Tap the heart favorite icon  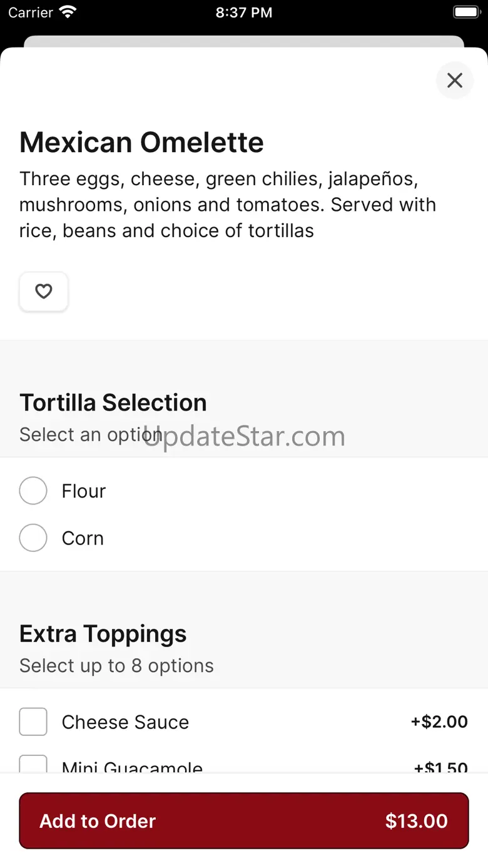pyautogui.click(x=43, y=292)
